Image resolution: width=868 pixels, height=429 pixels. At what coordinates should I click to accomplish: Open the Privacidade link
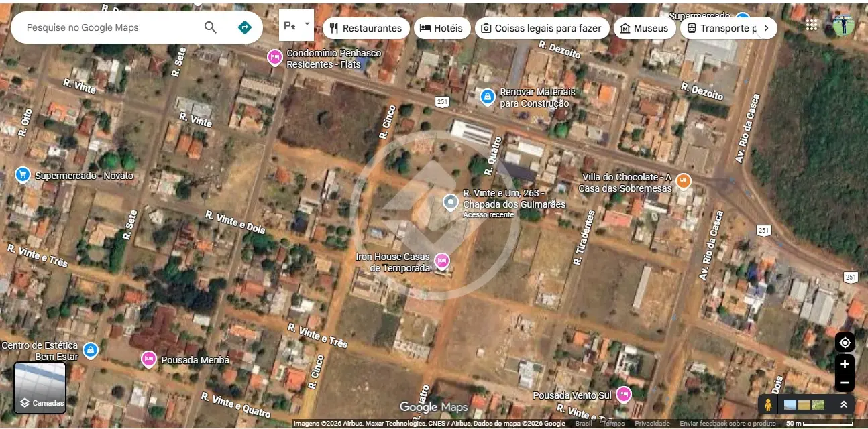tap(652, 424)
